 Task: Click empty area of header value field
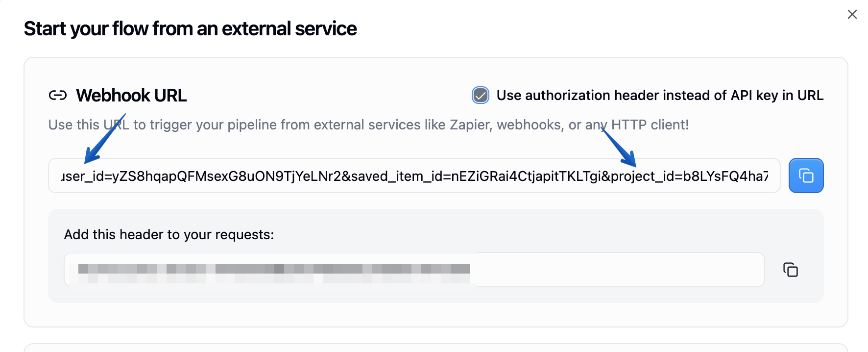[x=617, y=270]
